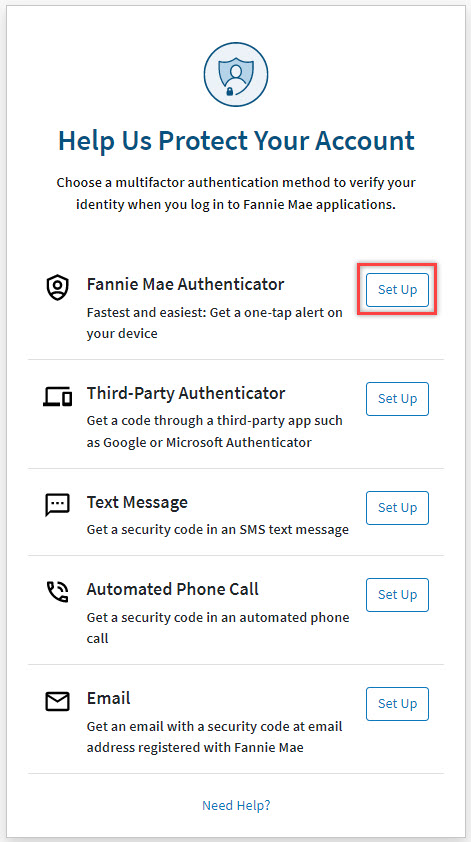The width and height of the screenshot is (471, 842).
Task: Click the Fannie Mae Authenticator shield icon
Action: (57, 287)
